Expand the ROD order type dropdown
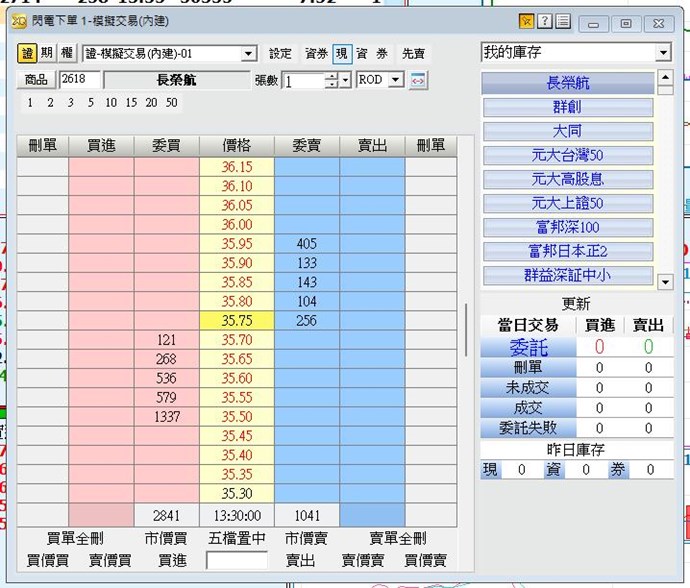This screenshot has width=690, height=588. pos(397,80)
